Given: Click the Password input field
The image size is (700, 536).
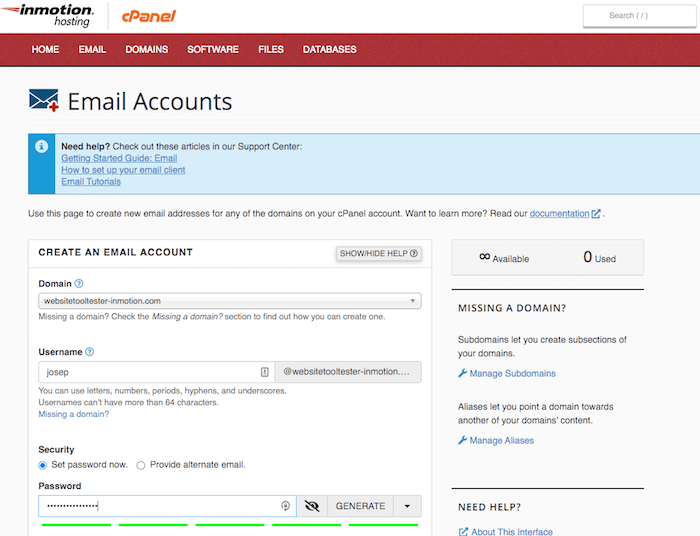Looking at the screenshot, I should [167, 506].
